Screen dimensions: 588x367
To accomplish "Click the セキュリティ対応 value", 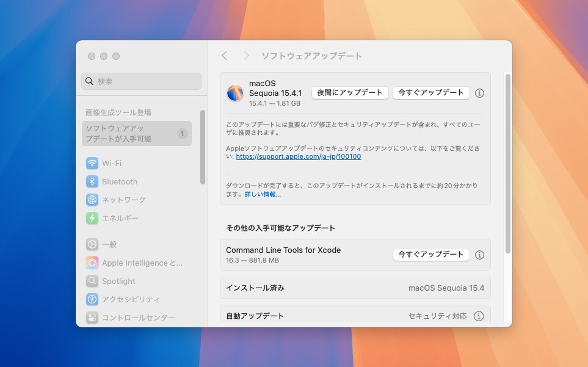I will click(438, 316).
